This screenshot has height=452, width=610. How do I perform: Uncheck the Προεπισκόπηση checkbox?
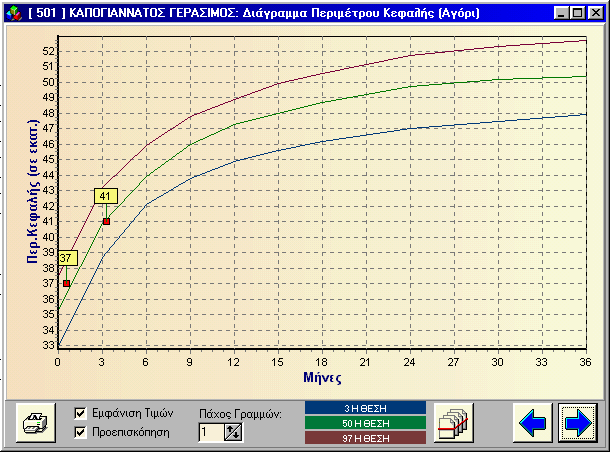click(x=82, y=432)
